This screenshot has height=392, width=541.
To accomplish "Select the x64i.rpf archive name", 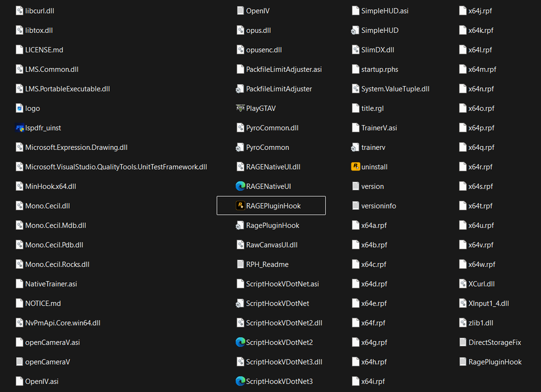I will tap(373, 381).
